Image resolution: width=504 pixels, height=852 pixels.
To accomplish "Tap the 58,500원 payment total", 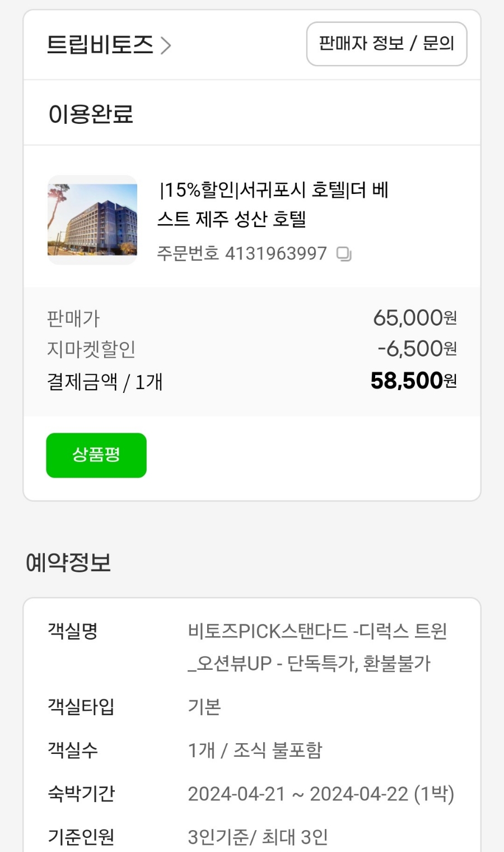I will pyautogui.click(x=413, y=381).
